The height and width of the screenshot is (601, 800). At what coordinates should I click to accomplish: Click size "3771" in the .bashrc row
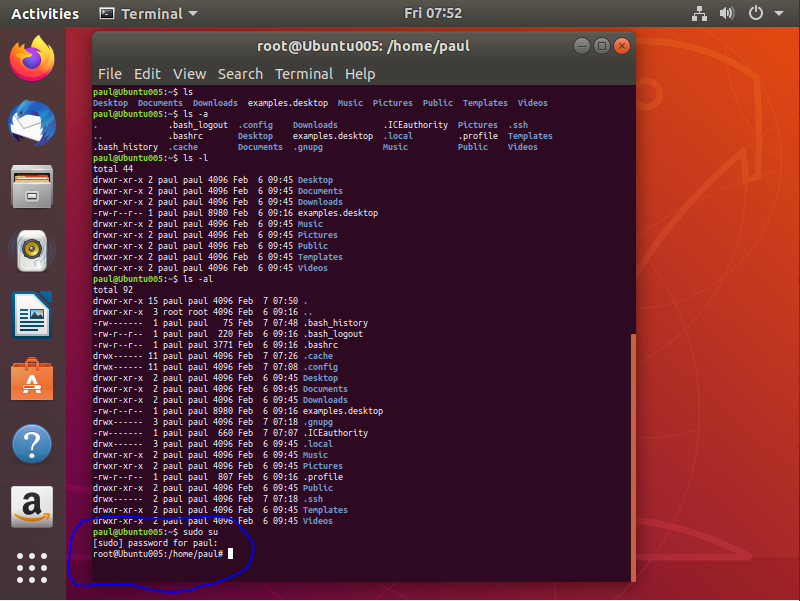coord(223,345)
